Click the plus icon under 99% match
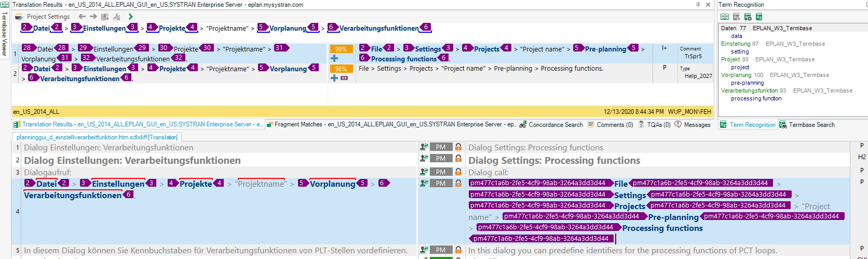The image size is (868, 259). pos(334,58)
